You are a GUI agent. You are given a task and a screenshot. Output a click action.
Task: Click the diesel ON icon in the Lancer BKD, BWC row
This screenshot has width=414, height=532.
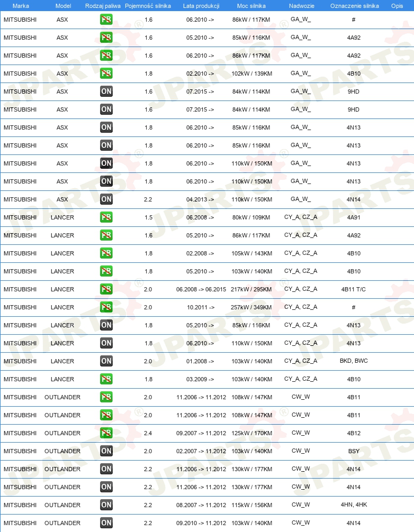pyautogui.click(x=106, y=361)
